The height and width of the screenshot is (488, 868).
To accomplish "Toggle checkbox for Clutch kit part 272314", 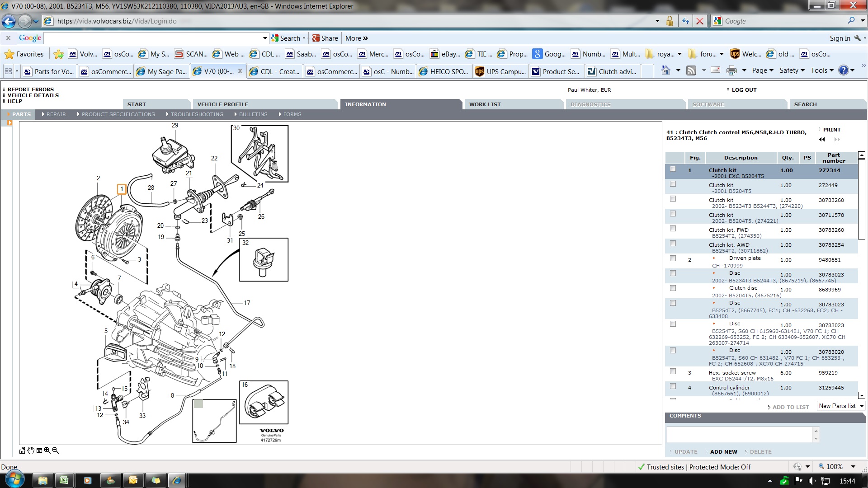I will tap(672, 169).
